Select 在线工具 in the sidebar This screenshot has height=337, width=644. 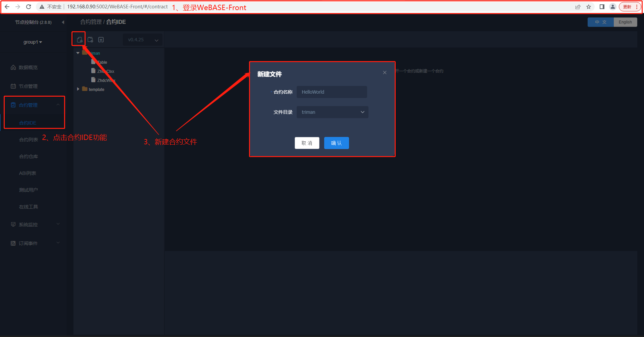coord(29,207)
